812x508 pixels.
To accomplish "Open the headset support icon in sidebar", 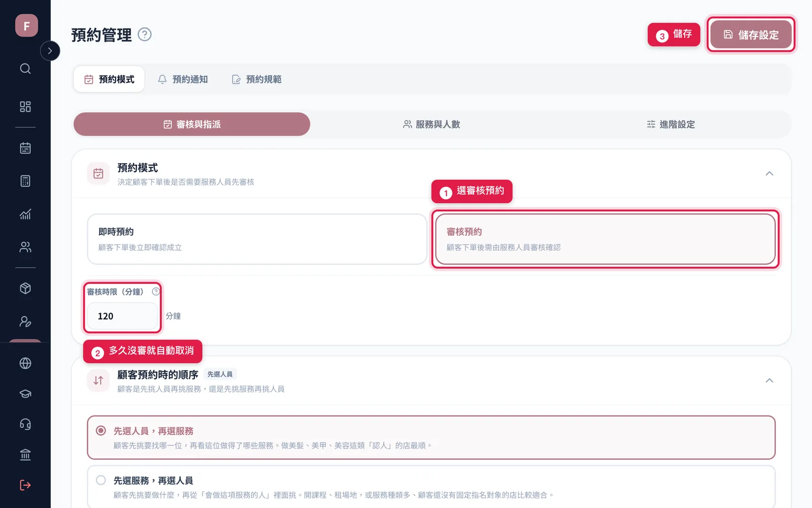I will (25, 424).
